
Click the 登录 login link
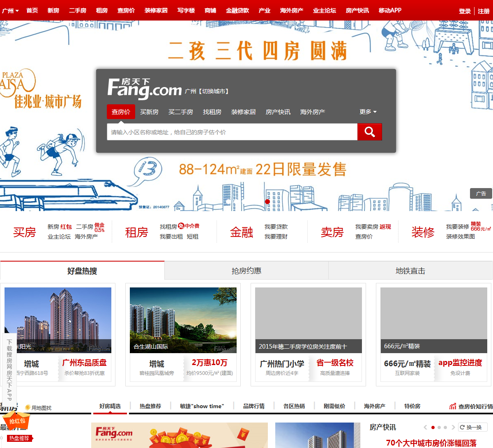[465, 11]
